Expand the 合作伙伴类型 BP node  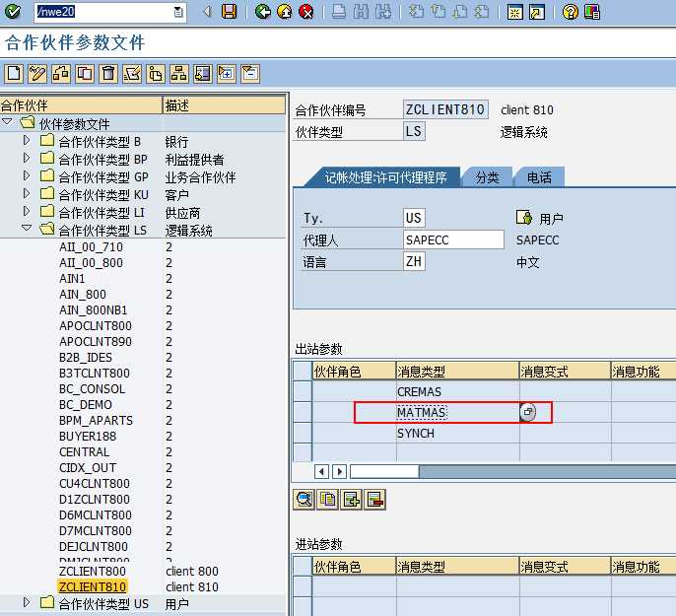point(27,158)
